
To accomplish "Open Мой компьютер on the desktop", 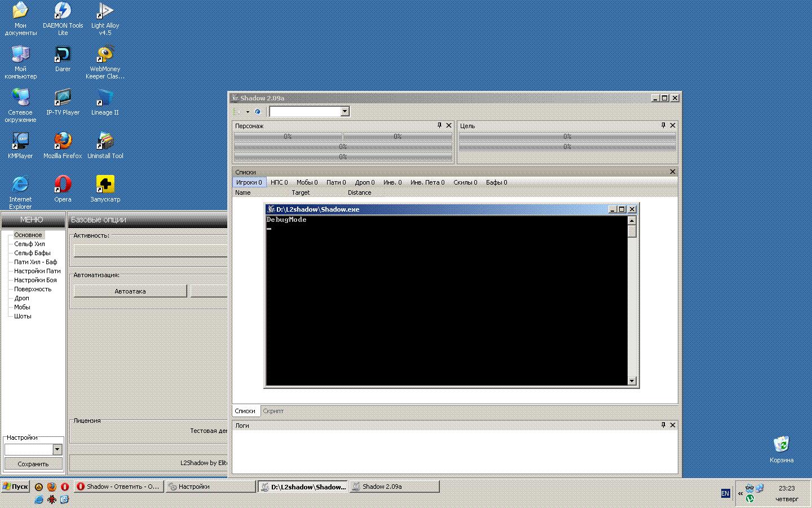I will 20,62.
